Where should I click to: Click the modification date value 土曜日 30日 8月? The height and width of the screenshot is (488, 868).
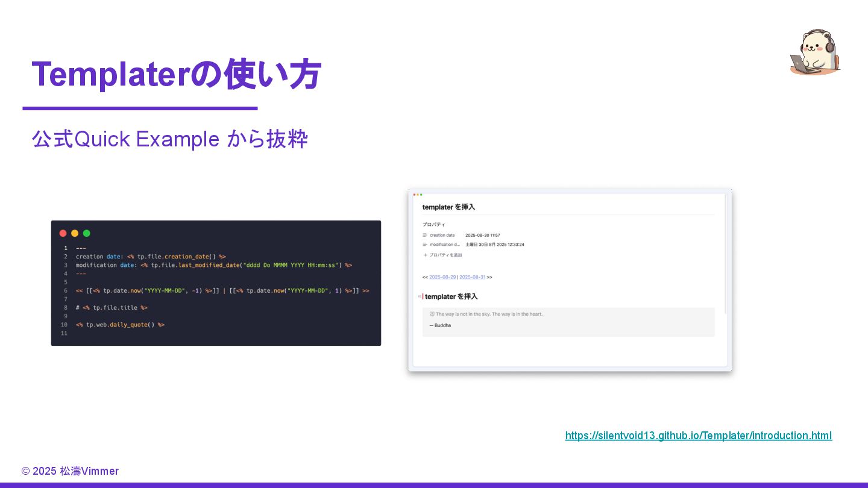coord(495,245)
